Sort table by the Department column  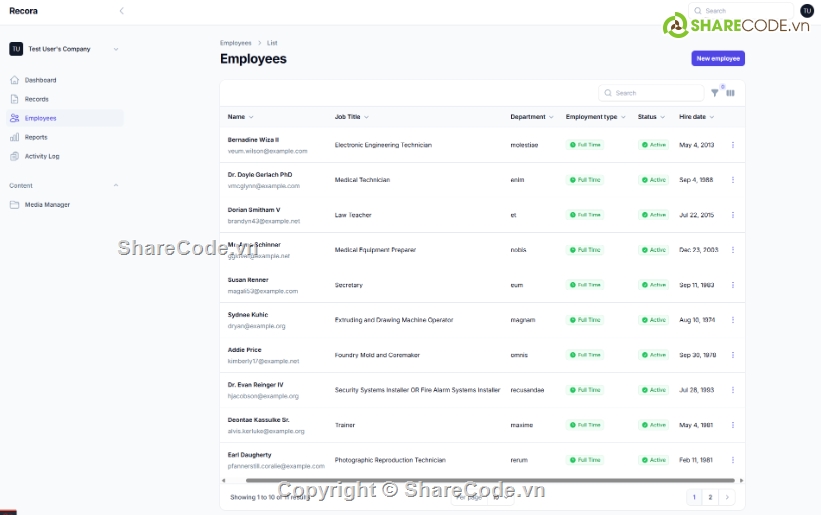coord(531,117)
